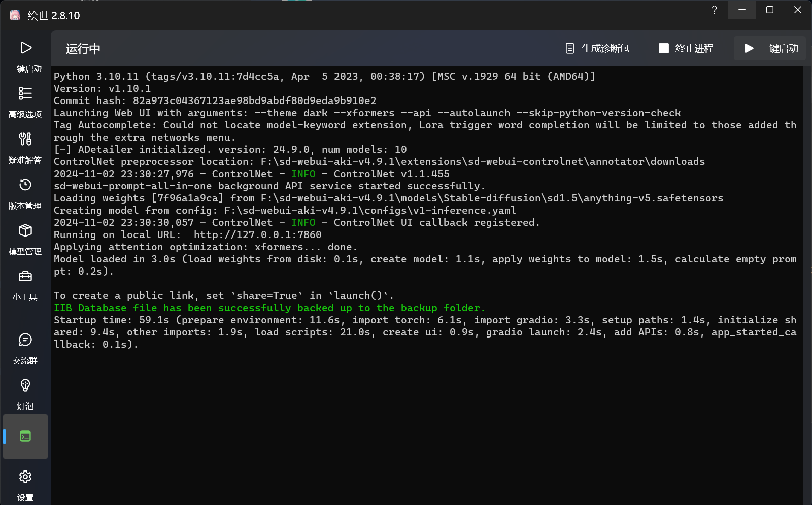Image resolution: width=812 pixels, height=505 pixels.
Task: Open 小工具 toolbox in sidebar
Action: pyautogui.click(x=25, y=285)
